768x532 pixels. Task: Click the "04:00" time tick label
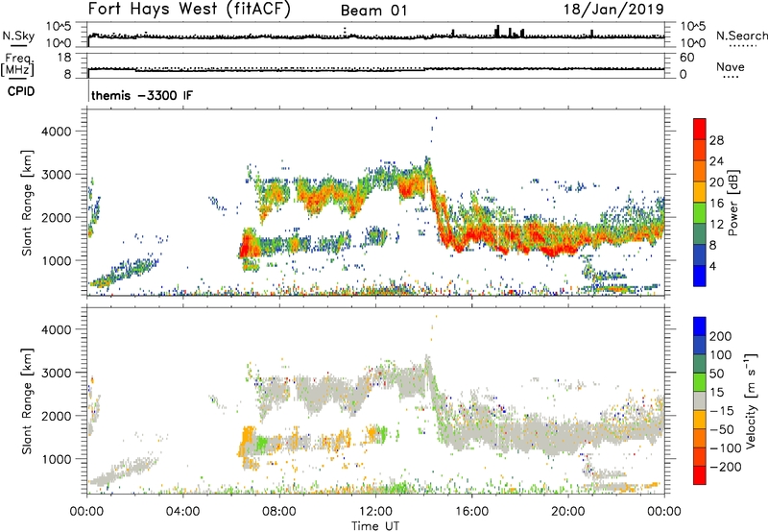coord(182,512)
